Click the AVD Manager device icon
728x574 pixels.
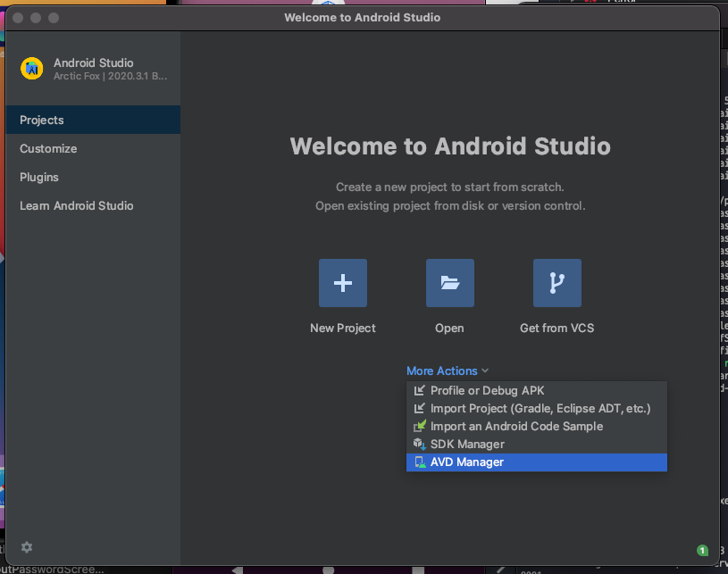[420, 462]
